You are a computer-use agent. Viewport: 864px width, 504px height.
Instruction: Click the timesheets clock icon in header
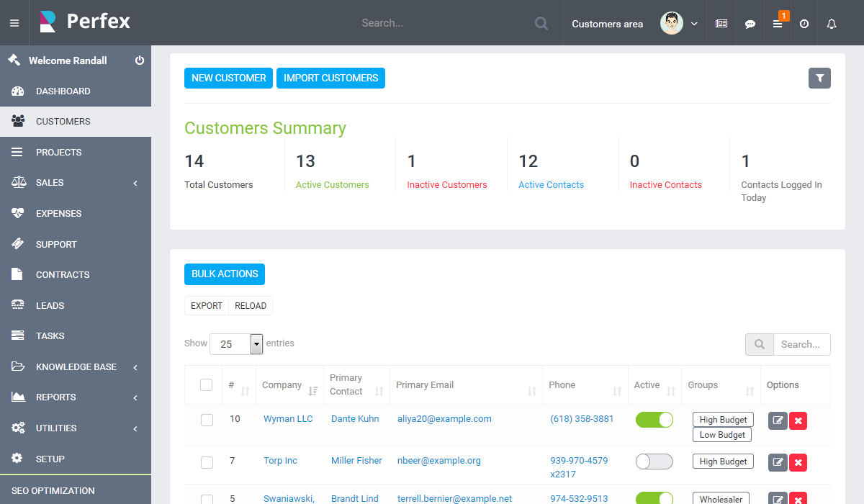coord(804,24)
